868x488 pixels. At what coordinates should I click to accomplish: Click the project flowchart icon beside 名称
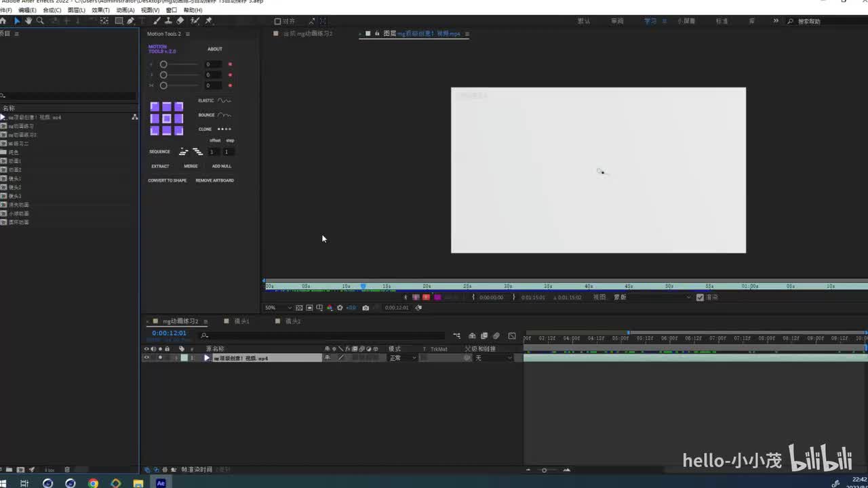point(134,117)
